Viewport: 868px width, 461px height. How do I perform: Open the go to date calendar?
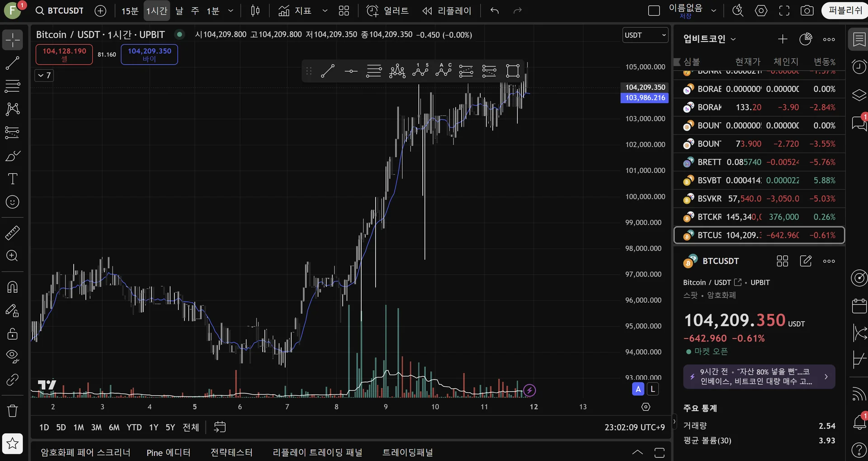[220, 427]
